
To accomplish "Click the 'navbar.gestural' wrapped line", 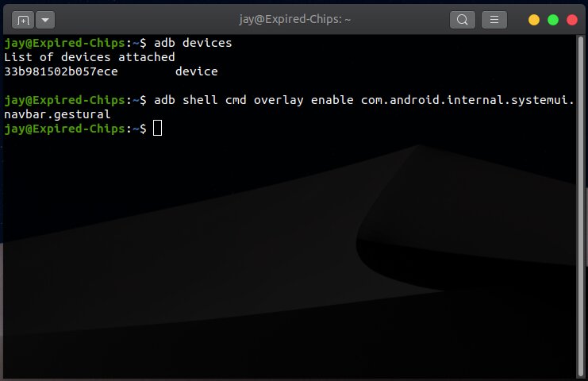I will (57, 114).
